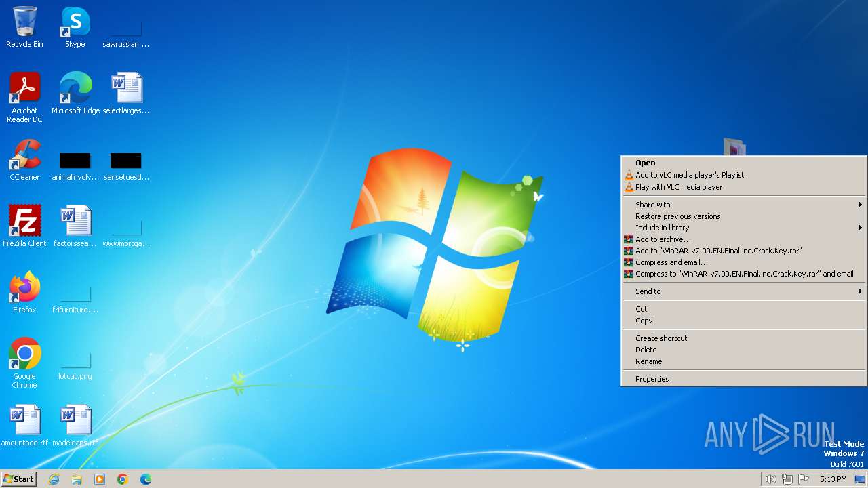The image size is (868, 488).
Task: Click the network tray icon
Action: (787, 479)
